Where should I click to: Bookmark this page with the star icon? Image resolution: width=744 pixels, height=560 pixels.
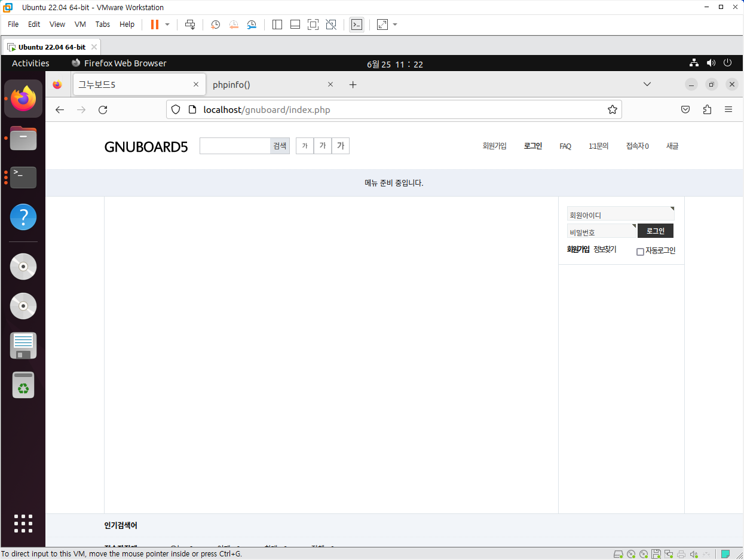(613, 110)
